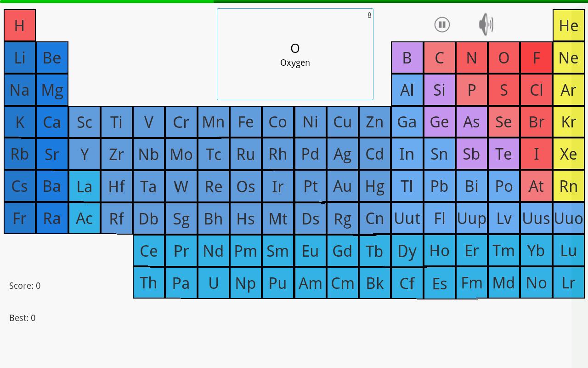Select the Sodium (Na) tile
This screenshot has width=588, height=368.
coord(20,90)
